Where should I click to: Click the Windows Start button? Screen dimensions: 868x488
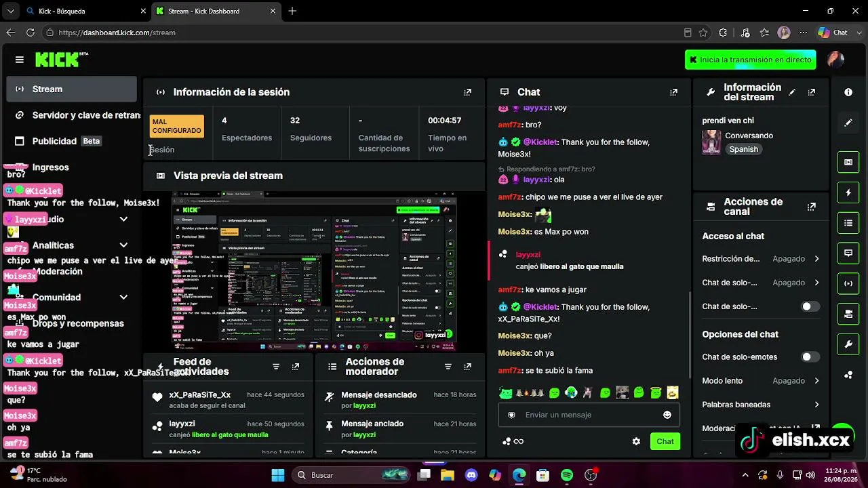tap(278, 475)
